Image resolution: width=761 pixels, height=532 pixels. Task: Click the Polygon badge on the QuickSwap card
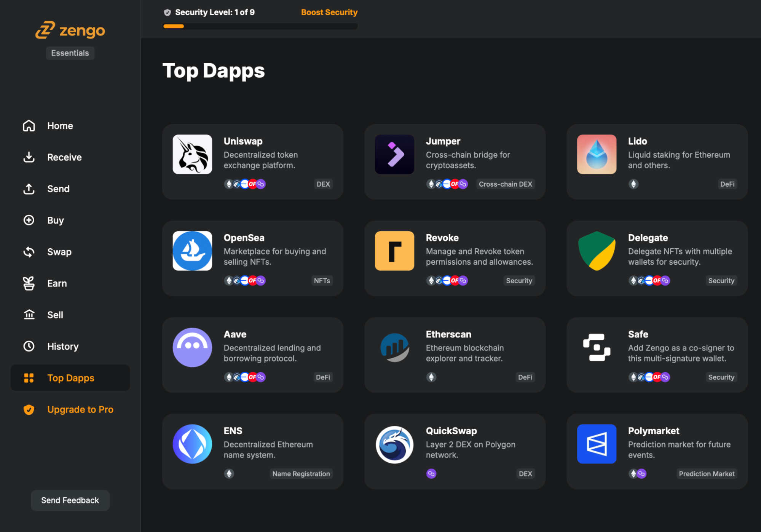[431, 474]
